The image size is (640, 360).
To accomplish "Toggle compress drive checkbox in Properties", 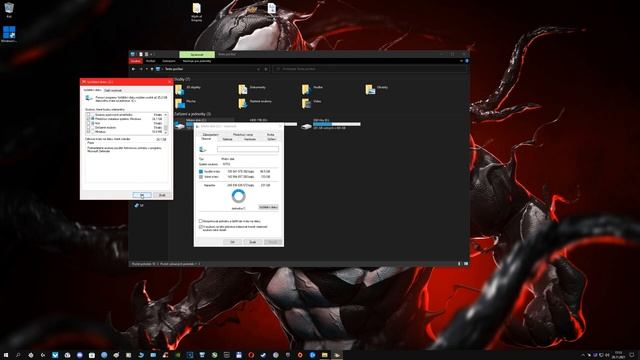I will pyautogui.click(x=200, y=221).
